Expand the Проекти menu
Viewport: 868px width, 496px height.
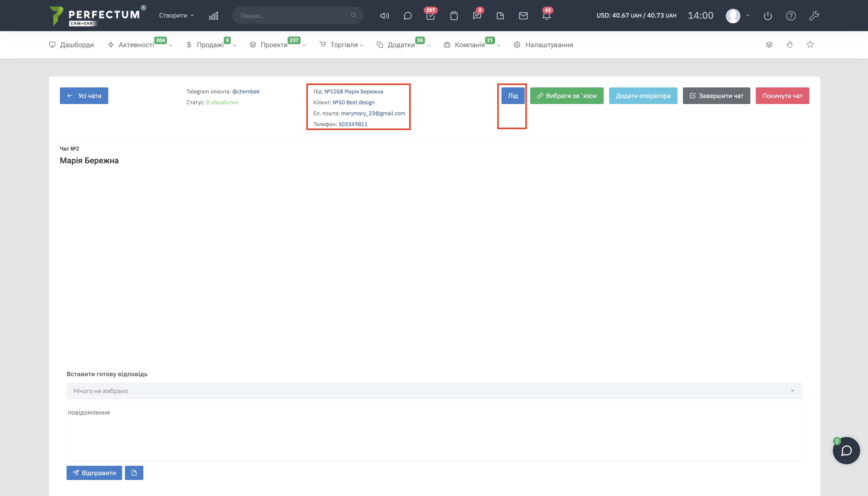tap(278, 45)
